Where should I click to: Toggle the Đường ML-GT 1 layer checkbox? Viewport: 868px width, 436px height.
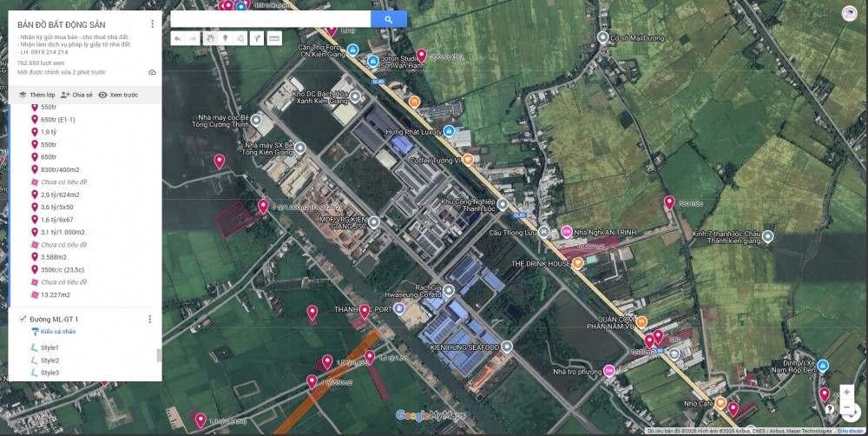click(x=23, y=320)
